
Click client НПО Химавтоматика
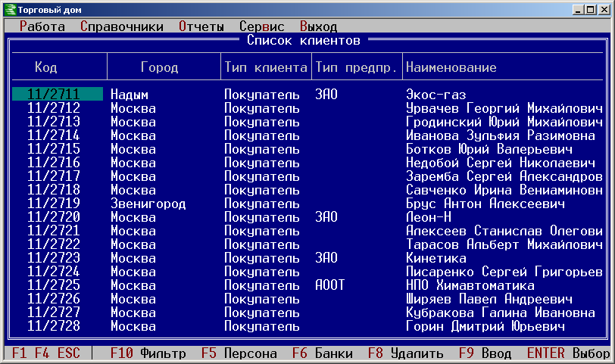tap(470, 285)
